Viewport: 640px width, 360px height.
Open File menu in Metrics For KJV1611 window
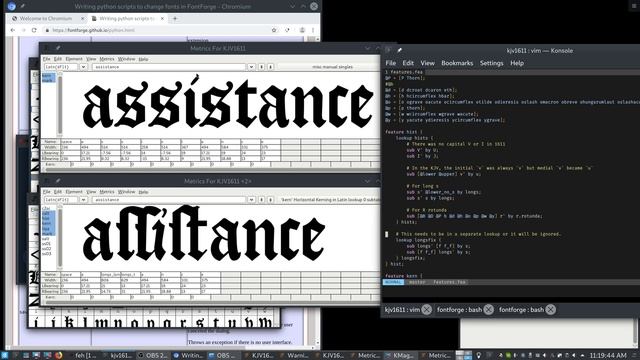coord(47,59)
